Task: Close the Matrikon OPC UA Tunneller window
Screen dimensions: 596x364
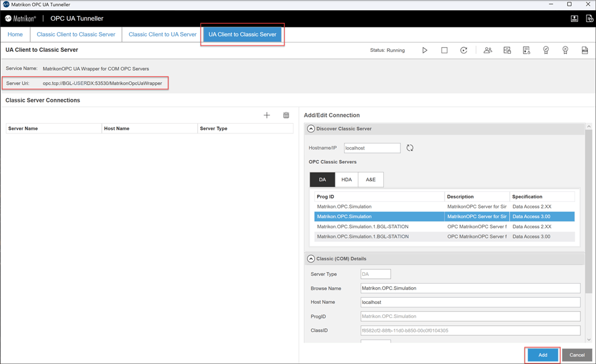Action: click(588, 4)
